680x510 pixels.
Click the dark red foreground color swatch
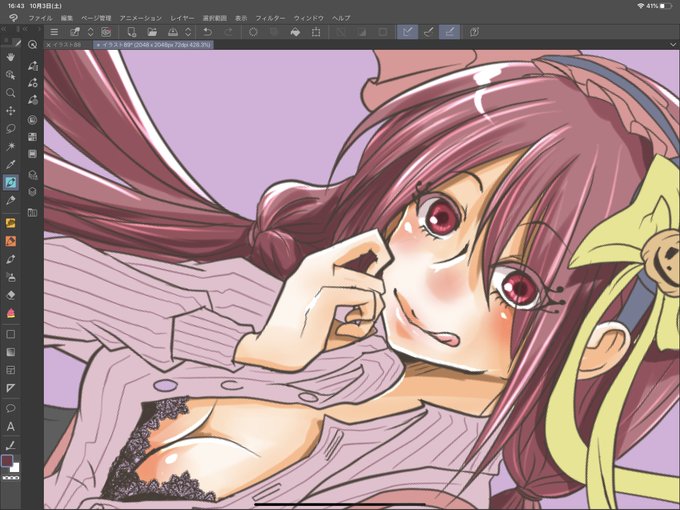click(x=7, y=461)
